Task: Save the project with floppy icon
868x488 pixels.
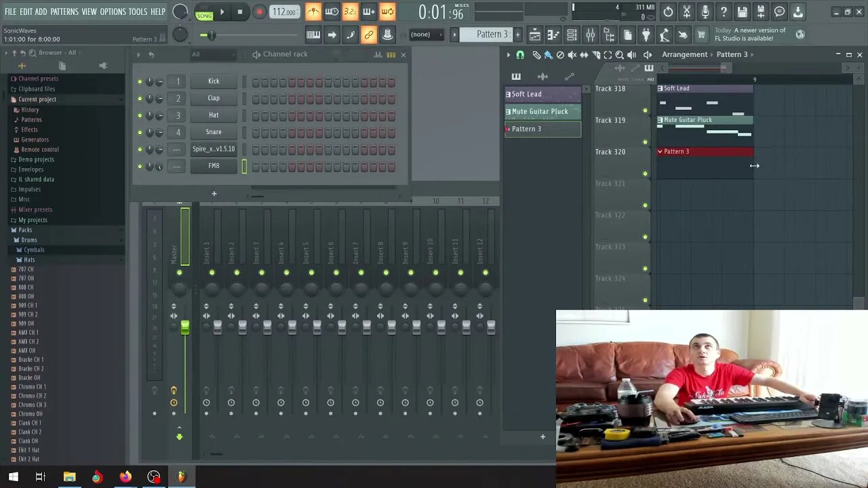Action: [x=742, y=12]
